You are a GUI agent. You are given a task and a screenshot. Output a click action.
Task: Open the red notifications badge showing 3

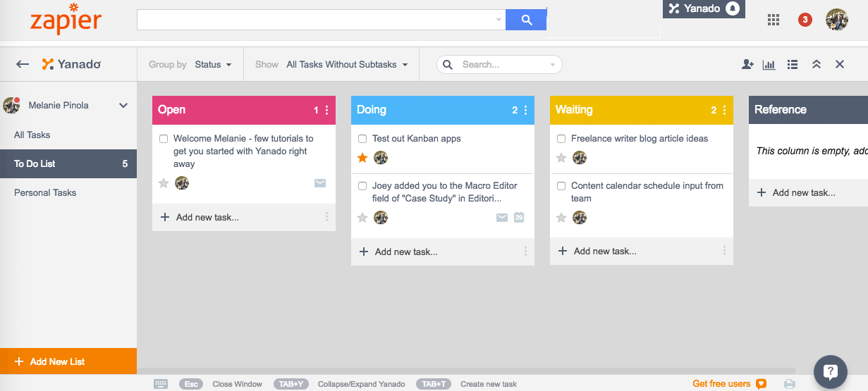coord(805,20)
